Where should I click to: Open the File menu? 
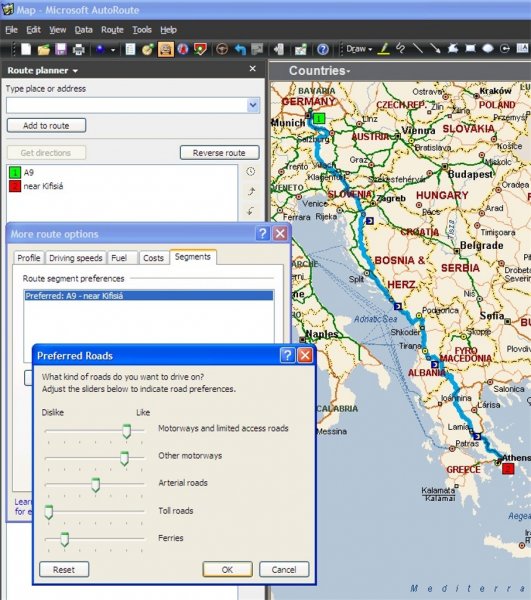11,30
